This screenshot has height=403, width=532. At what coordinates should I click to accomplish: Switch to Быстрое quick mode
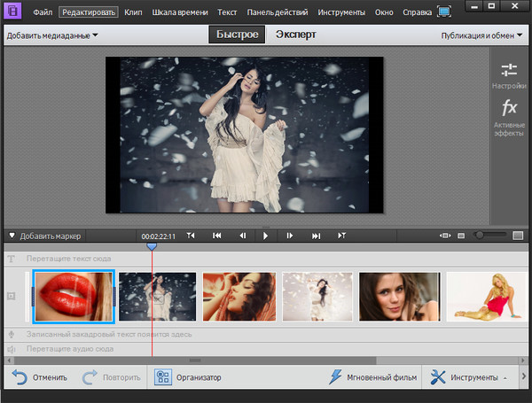[x=235, y=35]
